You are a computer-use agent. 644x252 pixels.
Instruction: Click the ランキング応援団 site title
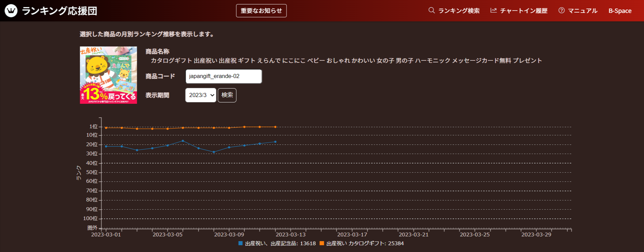click(59, 11)
